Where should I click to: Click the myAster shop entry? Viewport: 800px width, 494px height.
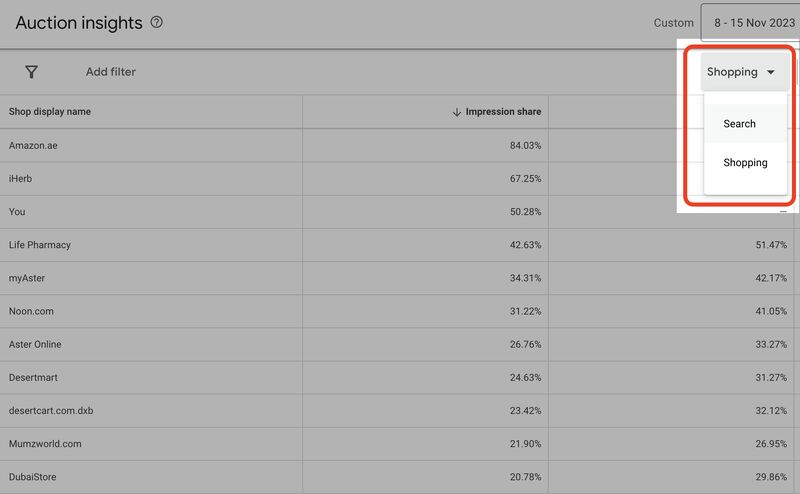click(x=27, y=278)
